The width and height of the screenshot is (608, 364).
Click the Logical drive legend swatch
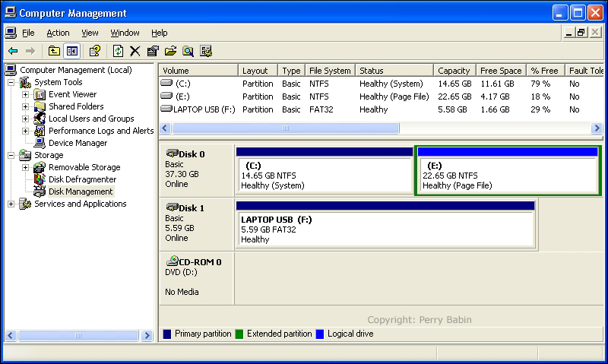(x=320, y=334)
